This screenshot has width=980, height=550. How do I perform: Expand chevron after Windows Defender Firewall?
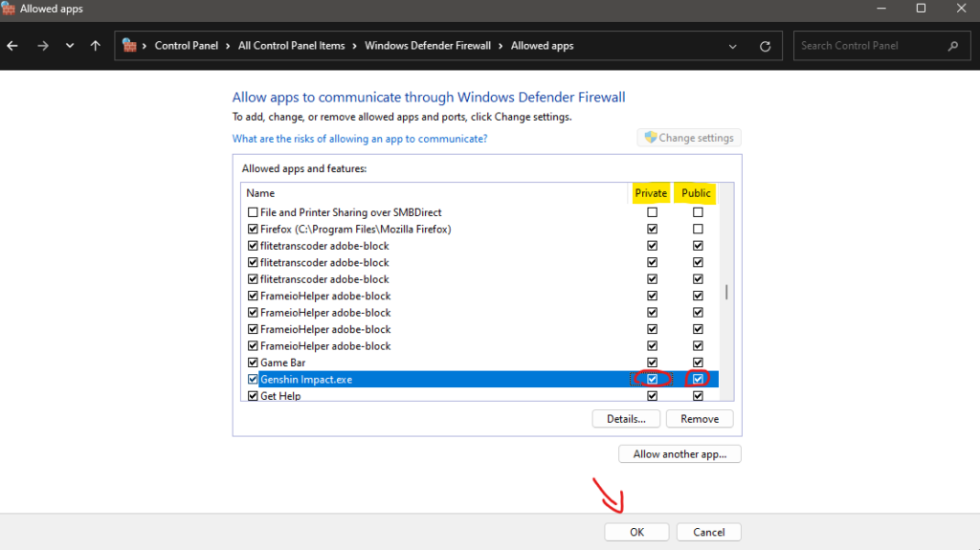coord(501,46)
